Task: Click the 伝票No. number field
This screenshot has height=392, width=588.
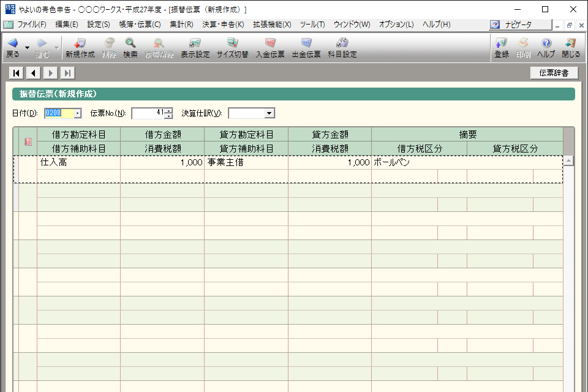Action: coord(148,113)
